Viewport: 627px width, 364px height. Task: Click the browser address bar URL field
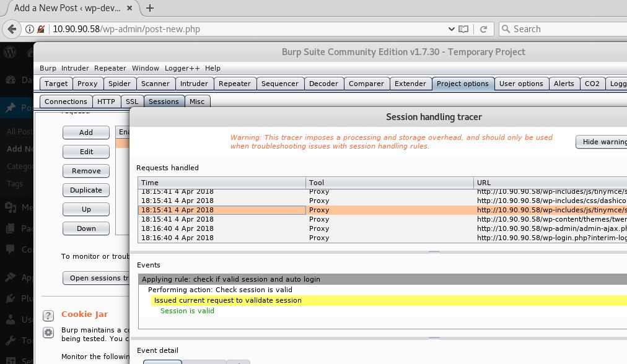click(x=248, y=29)
